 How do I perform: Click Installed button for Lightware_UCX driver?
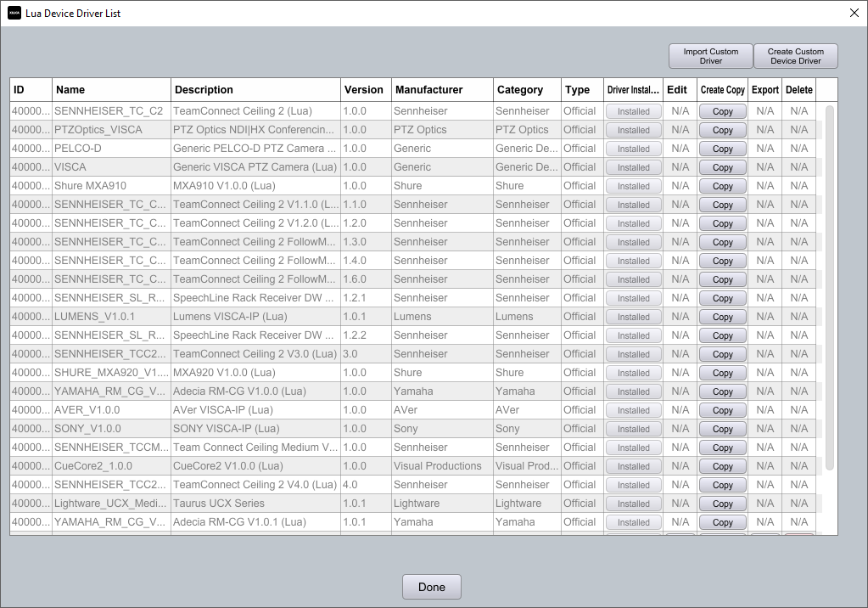633,504
